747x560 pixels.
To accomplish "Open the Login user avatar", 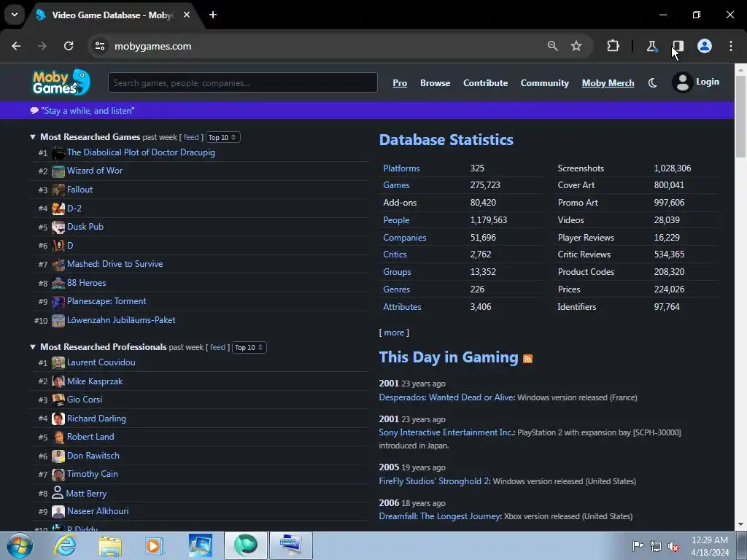I will coord(682,82).
